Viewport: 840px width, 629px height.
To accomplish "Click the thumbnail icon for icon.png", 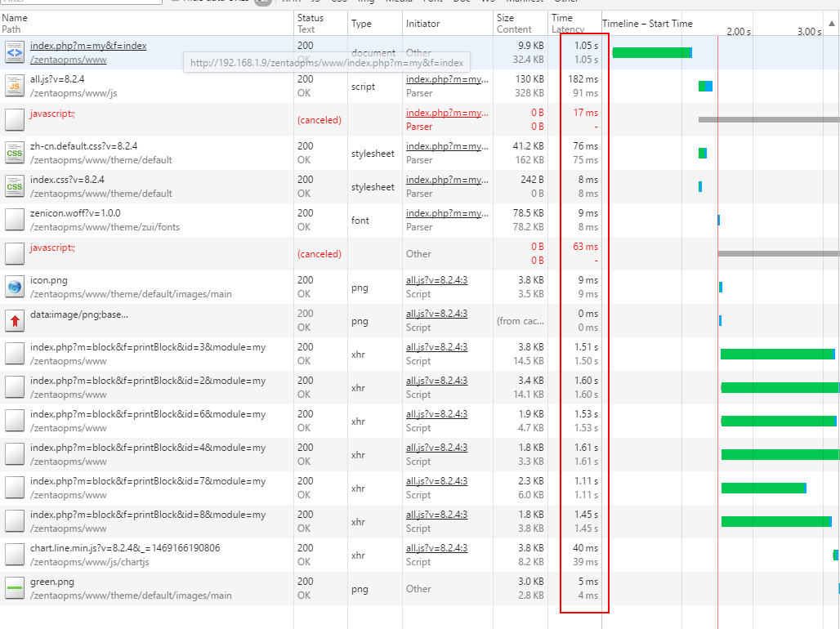I will [15, 287].
